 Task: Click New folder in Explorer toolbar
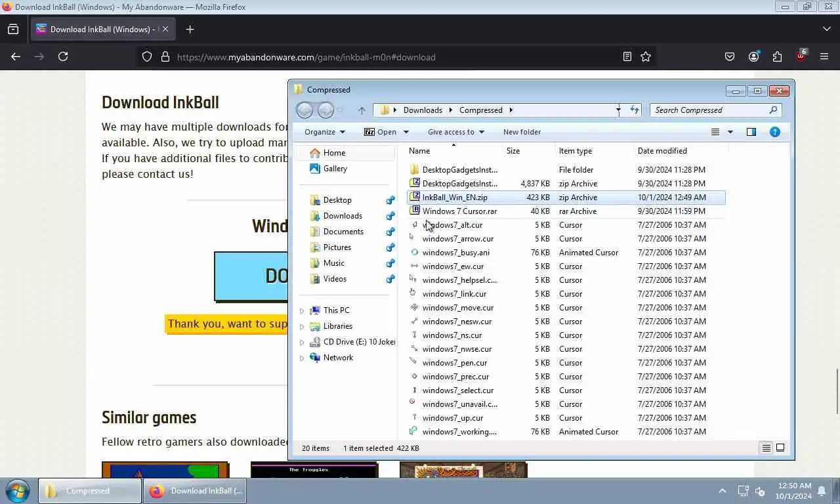point(522,132)
